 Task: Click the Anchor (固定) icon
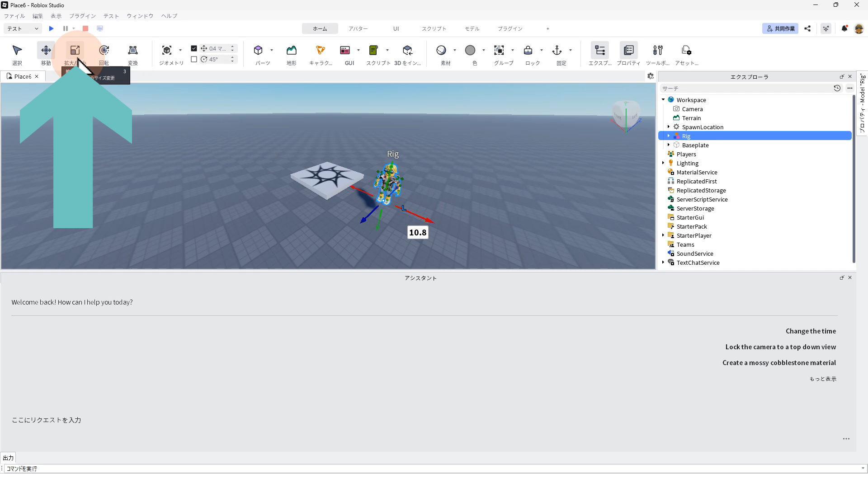click(x=557, y=50)
